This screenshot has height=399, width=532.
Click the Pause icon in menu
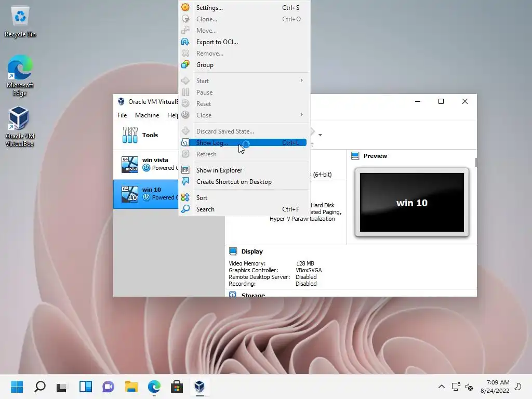click(185, 92)
